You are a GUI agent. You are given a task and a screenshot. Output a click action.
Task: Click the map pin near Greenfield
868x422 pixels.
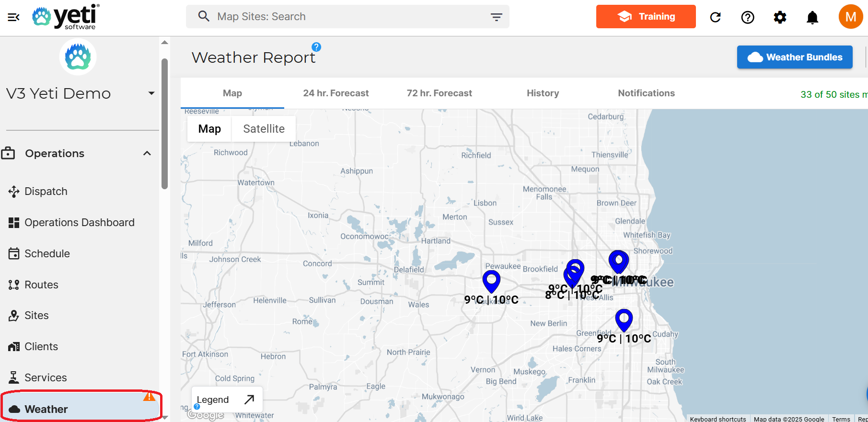click(x=624, y=319)
